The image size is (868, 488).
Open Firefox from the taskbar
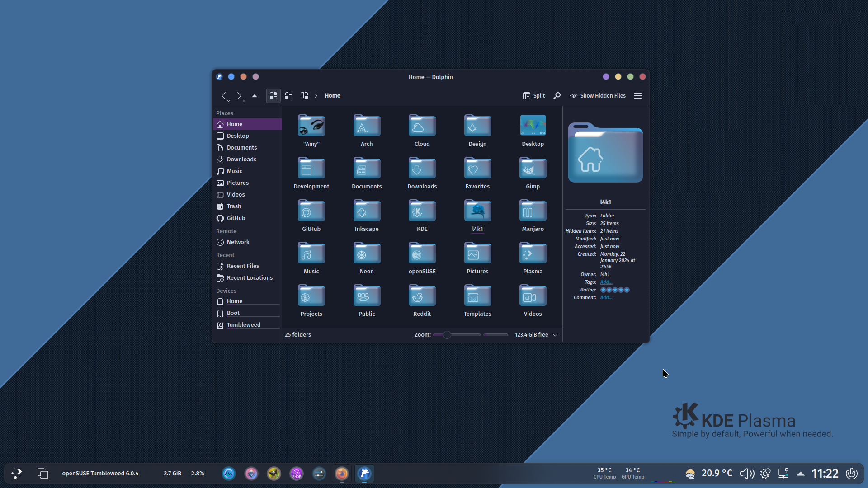342,474
